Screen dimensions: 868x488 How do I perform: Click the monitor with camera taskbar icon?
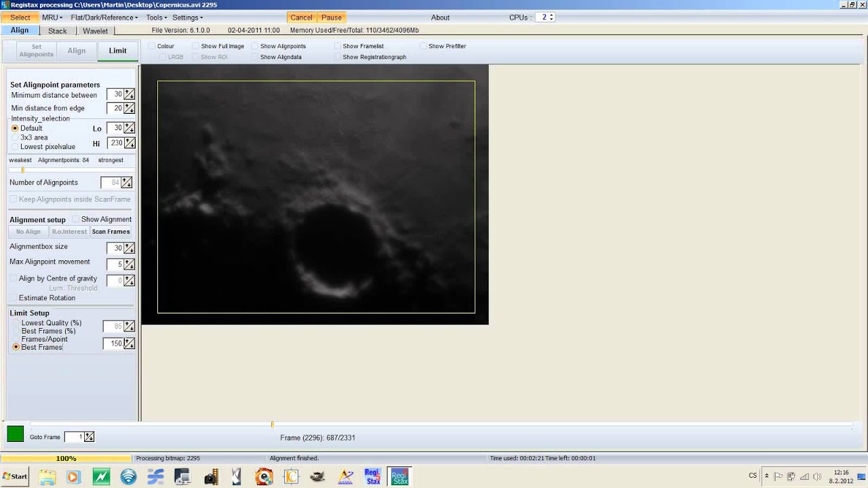pyautogui.click(x=182, y=476)
